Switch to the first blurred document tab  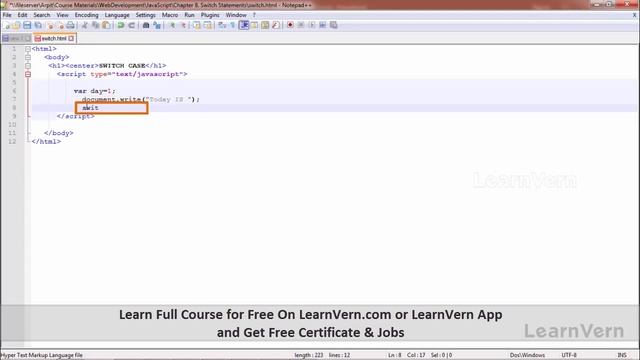16,38
